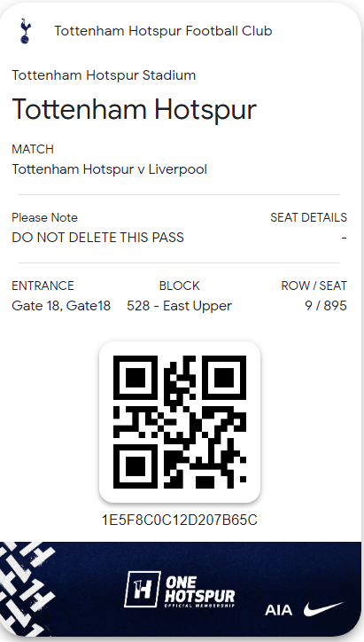Click the barcode number 1E5F8C0C12D207B65C
364x642 pixels.
coord(180,520)
